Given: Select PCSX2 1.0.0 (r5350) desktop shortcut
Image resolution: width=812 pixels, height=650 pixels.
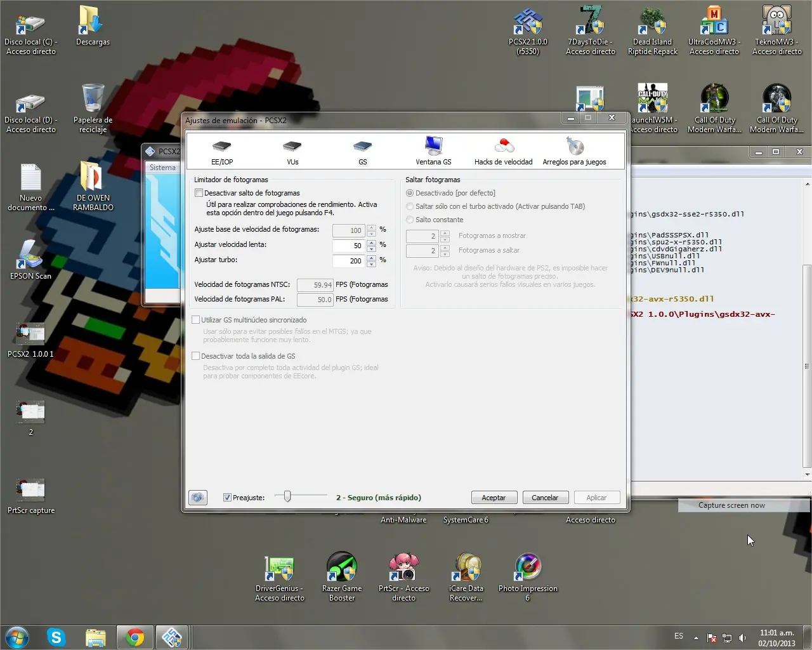Looking at the screenshot, I should (x=528, y=32).
